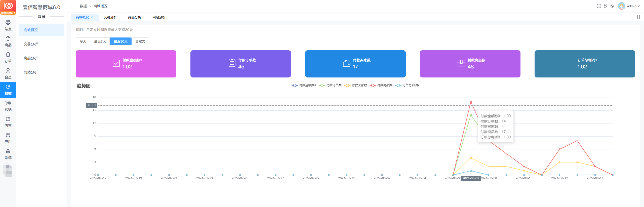The image size is (644, 207).
Task: Click the 付款商品数 card box icon
Action: point(461,63)
